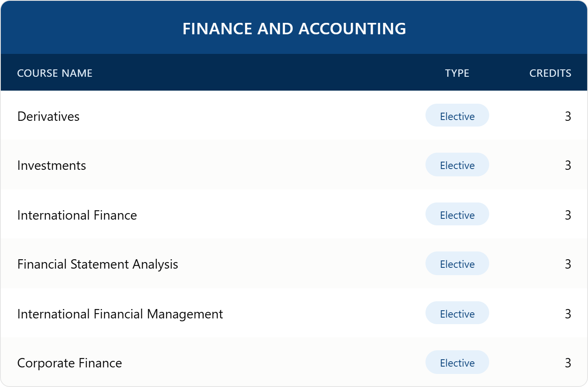588x387 pixels.
Task: Select the Investments course row
Action: point(294,165)
